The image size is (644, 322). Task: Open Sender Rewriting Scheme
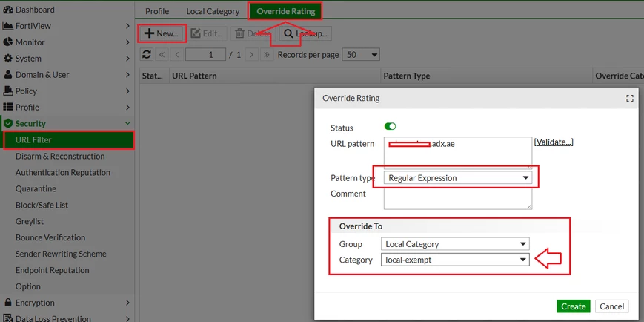pyautogui.click(x=61, y=254)
